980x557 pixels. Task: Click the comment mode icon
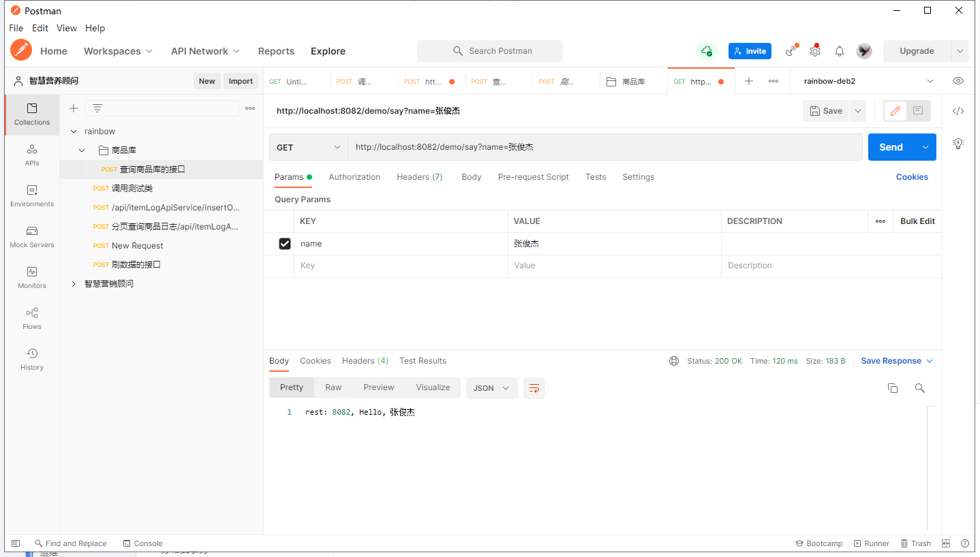tap(918, 111)
